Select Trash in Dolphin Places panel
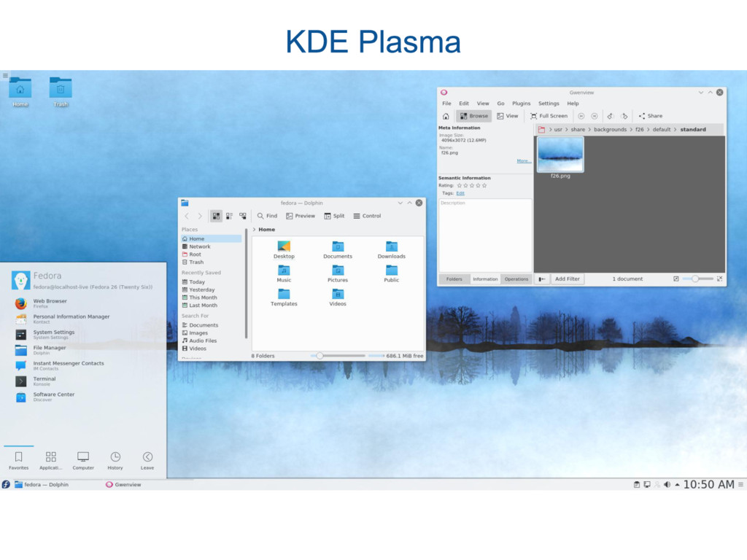Screen dimensions: 747x560 tap(211, 262)
